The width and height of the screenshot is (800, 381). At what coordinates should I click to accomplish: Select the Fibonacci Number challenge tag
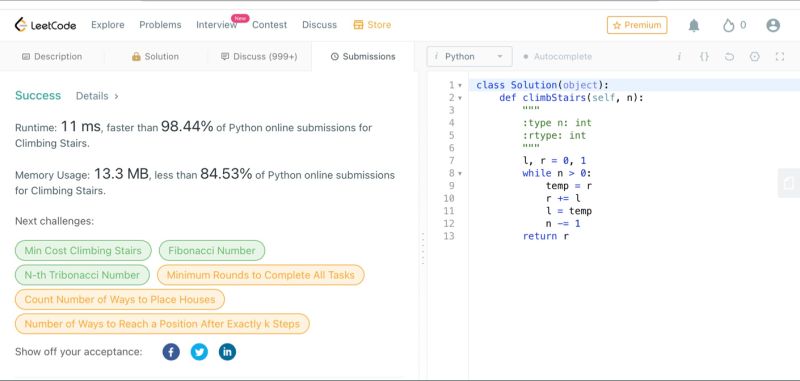point(212,250)
